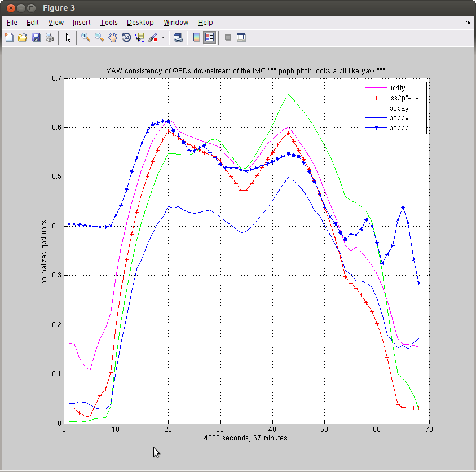The image size is (476, 472).
Task: Select the 'popby' legend entry
Action: (399, 118)
